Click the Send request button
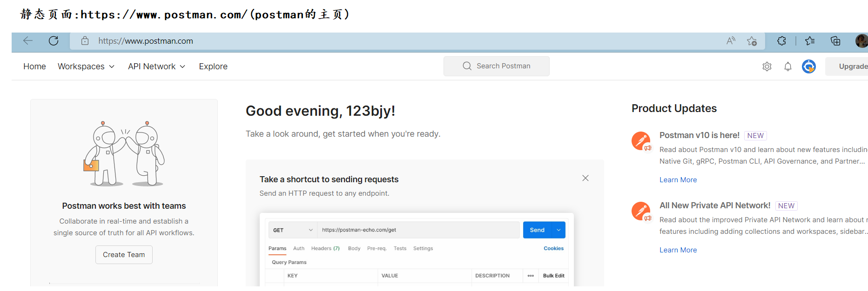868x291 pixels. [x=537, y=230]
